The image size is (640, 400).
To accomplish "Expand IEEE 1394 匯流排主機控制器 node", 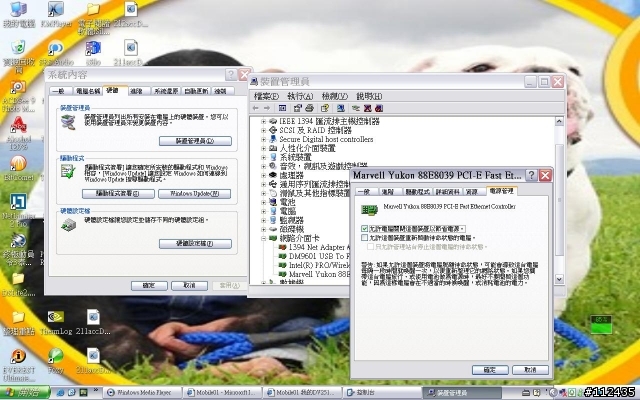I will (x=263, y=121).
